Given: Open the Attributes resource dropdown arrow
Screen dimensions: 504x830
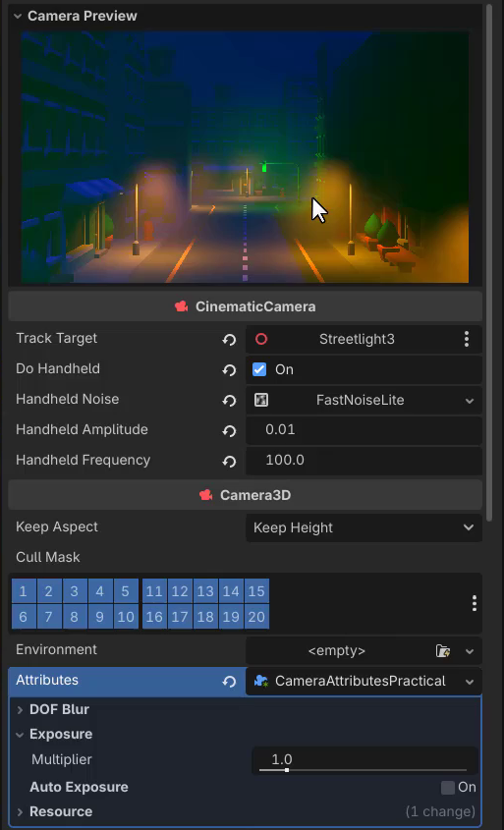Looking at the screenshot, I should pos(469,682).
